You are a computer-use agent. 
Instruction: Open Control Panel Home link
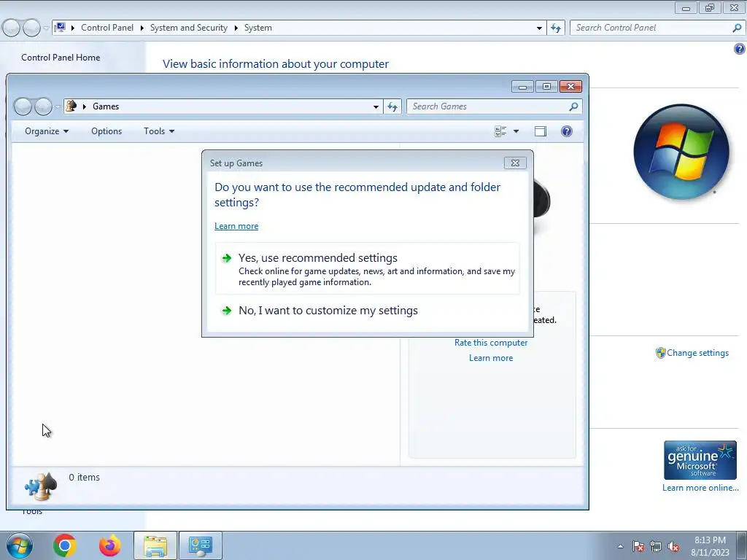tap(61, 57)
